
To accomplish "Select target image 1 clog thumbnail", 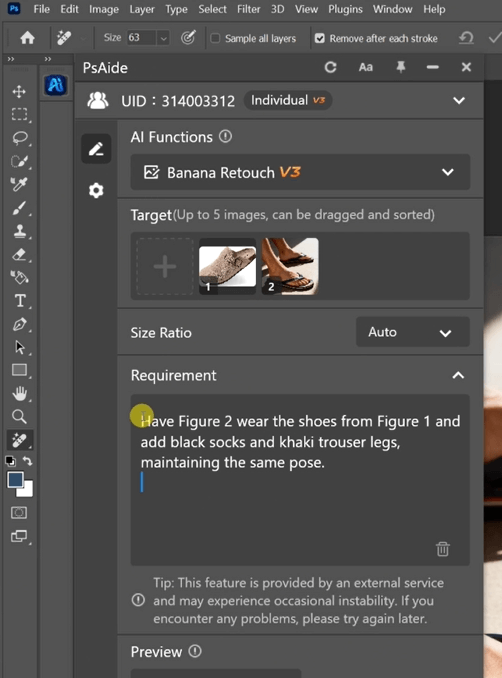I will (227, 266).
